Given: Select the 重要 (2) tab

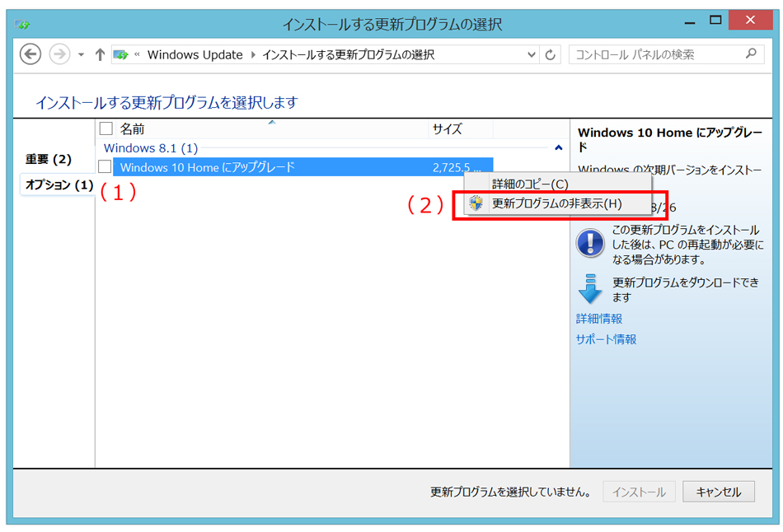Looking at the screenshot, I should 49,159.
